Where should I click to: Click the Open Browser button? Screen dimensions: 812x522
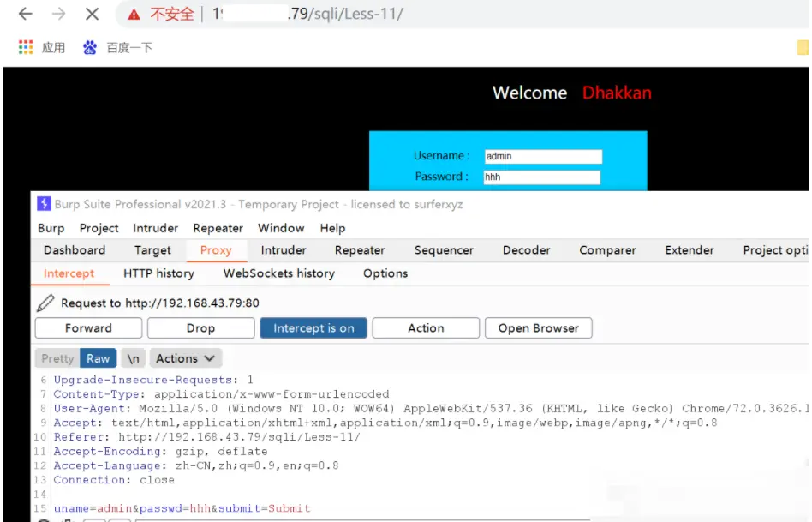[538, 327]
